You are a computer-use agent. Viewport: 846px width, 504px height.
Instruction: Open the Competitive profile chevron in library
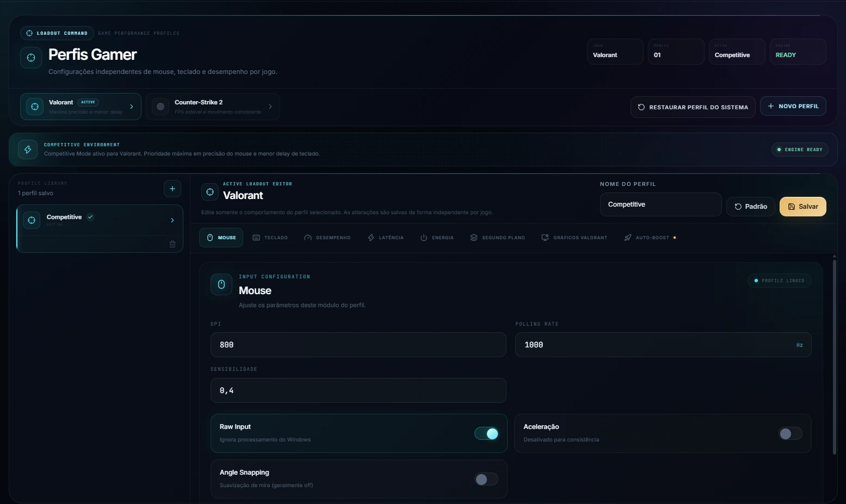(x=172, y=220)
